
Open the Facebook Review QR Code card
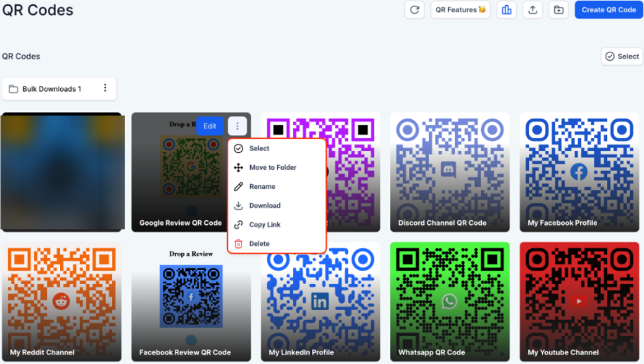coord(191,302)
